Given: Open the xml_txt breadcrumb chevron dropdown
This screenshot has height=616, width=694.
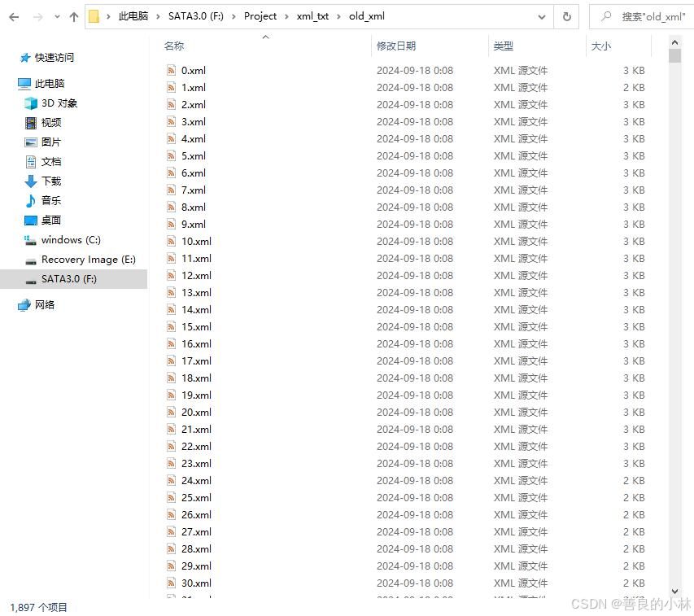Looking at the screenshot, I should [338, 15].
